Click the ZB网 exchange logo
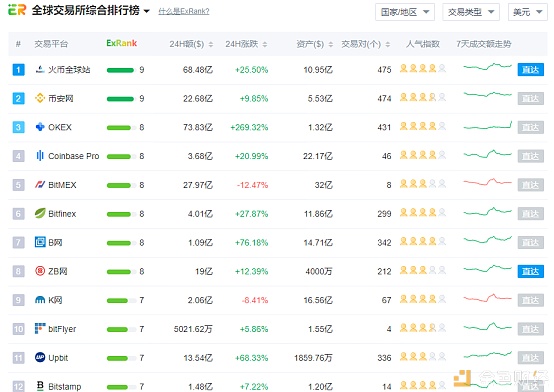 coord(40,271)
